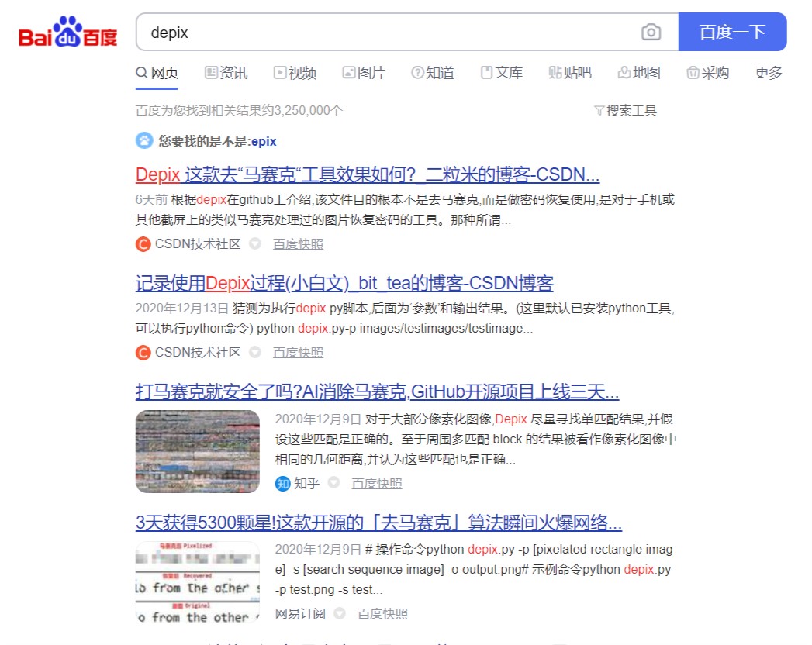The image size is (812, 645).
Task: Open the 知道 tab
Action: tap(433, 73)
